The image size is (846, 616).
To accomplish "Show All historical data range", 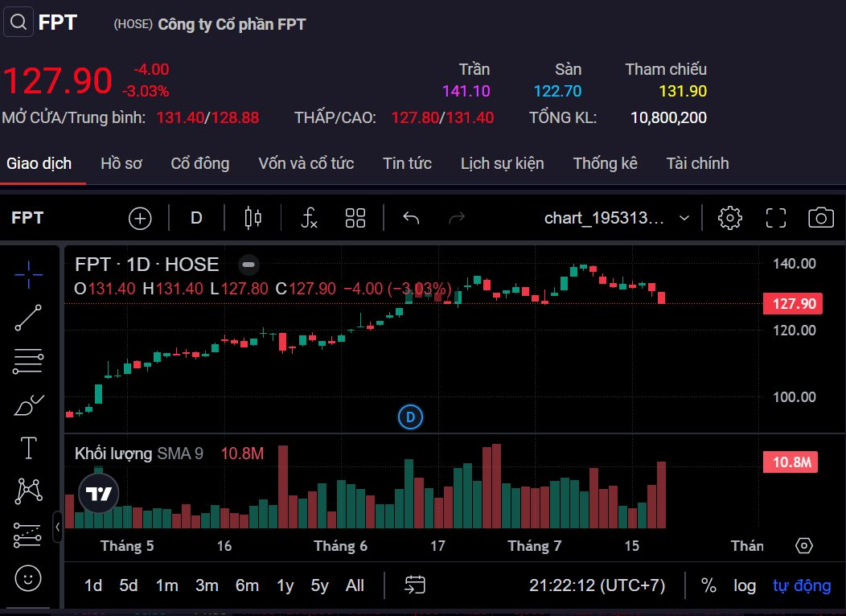I will pos(355,585).
